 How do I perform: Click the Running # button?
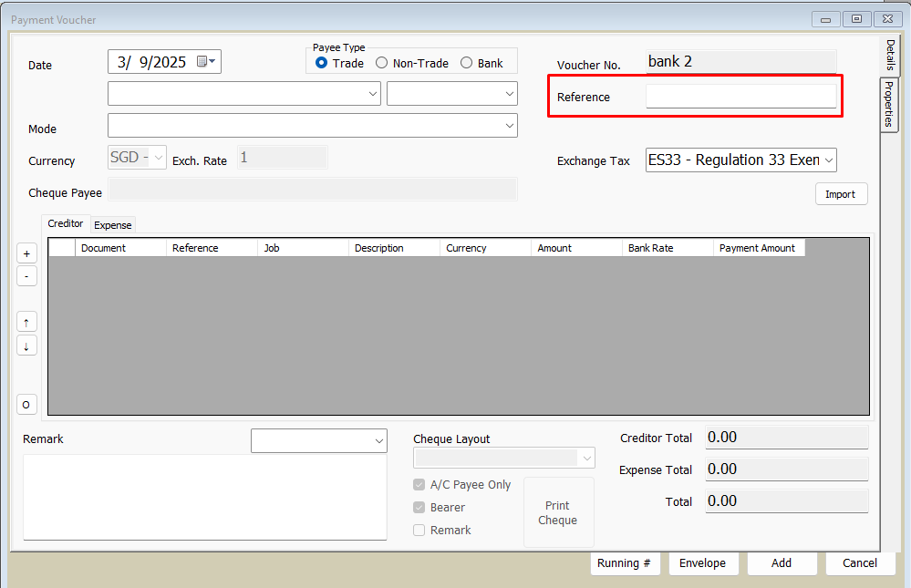(624, 563)
